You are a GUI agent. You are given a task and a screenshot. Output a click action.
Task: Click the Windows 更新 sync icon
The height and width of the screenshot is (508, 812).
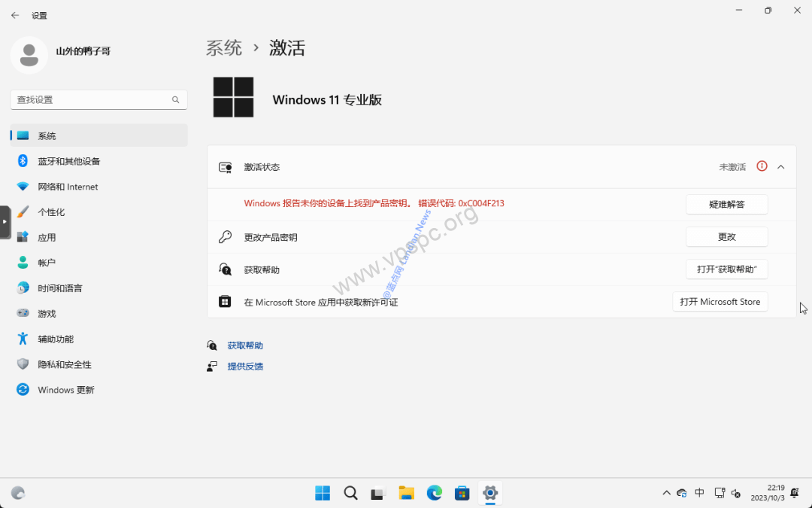23,389
